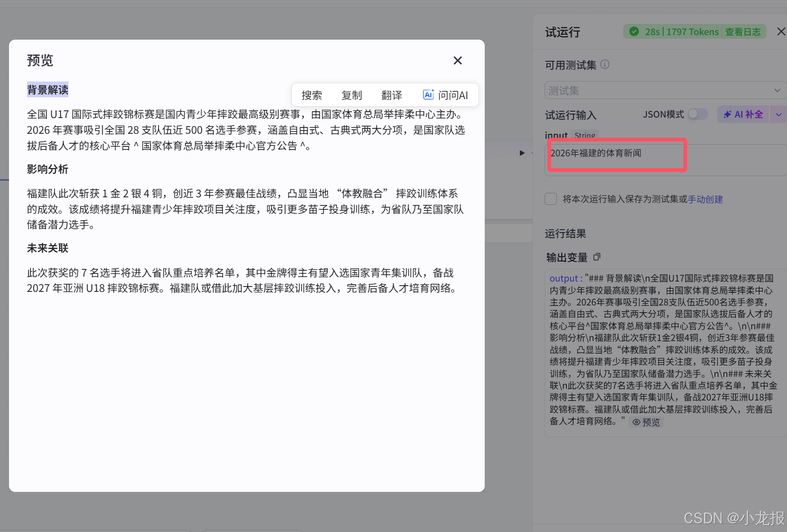The image size is (787, 532).
Task: Copy the 输出变量 using the copy icon
Action: (x=597, y=257)
